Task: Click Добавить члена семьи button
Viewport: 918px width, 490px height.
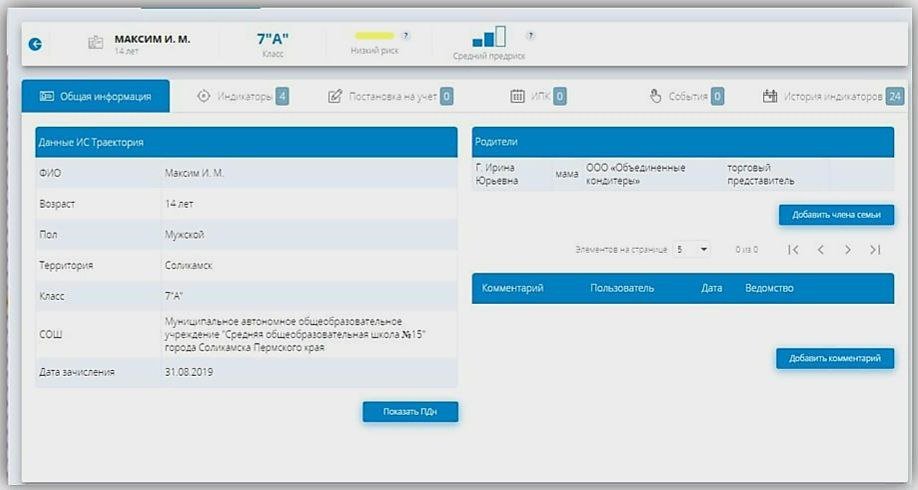Action: click(x=836, y=215)
